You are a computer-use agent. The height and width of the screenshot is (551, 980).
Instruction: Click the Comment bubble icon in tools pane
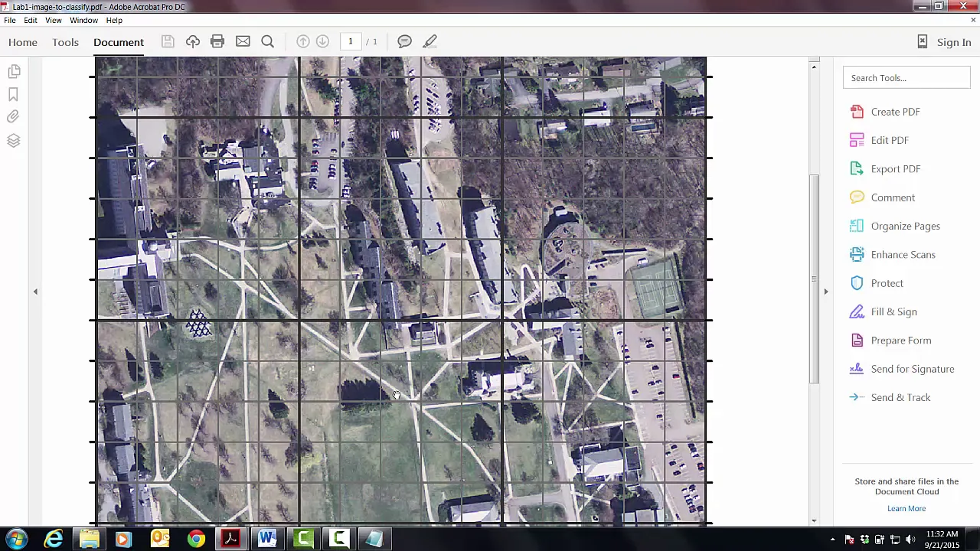click(857, 197)
